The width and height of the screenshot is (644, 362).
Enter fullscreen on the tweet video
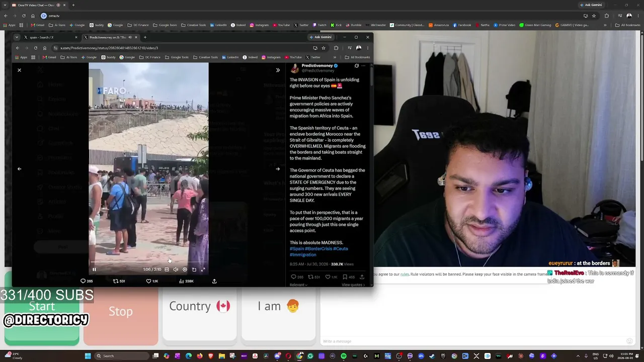coord(203,269)
